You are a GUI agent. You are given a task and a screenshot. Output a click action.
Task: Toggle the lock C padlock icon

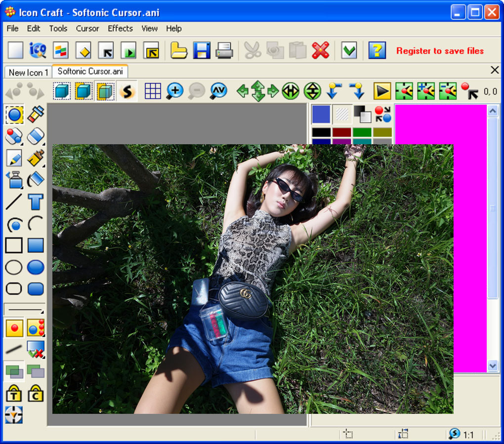pyautogui.click(x=36, y=393)
